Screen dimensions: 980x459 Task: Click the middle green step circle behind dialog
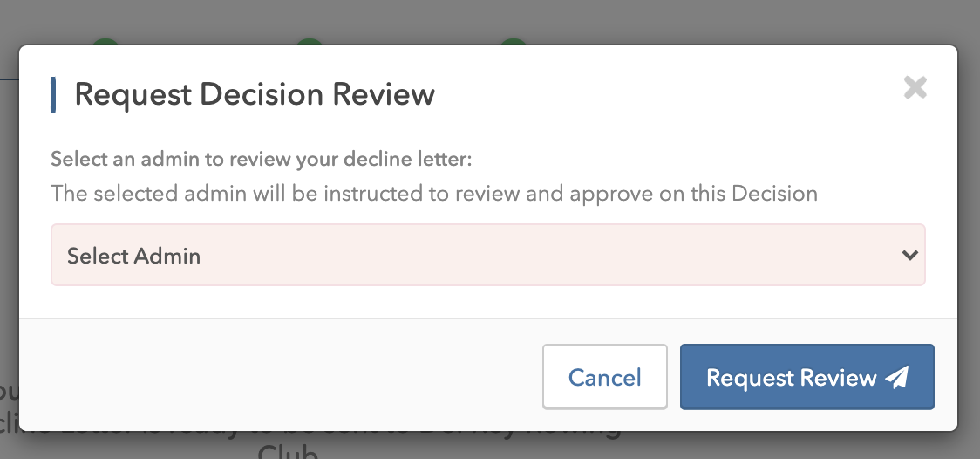coord(310,42)
